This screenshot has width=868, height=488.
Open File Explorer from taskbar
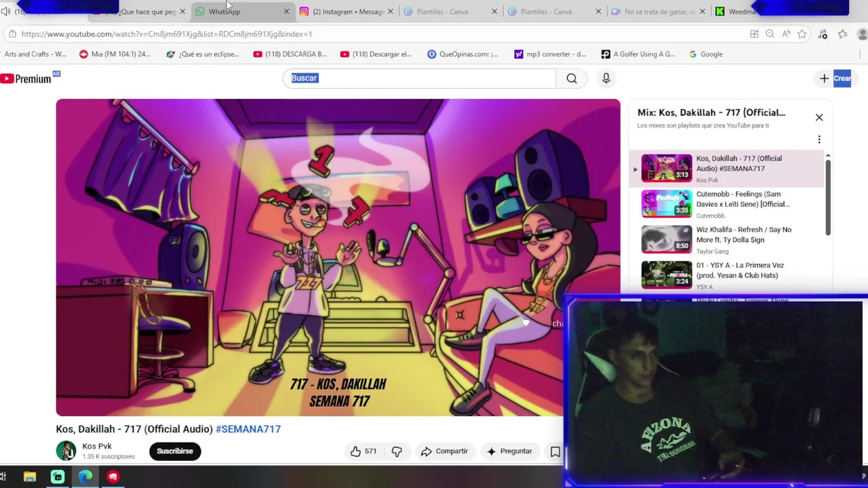[x=30, y=477]
